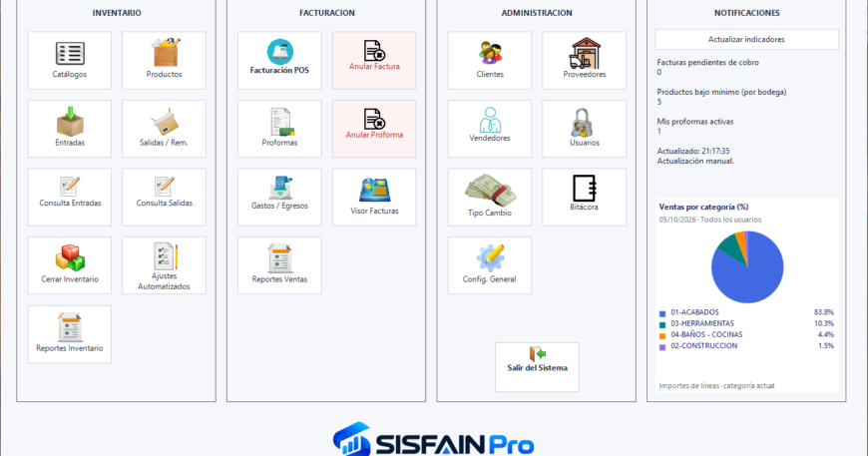Launch Cerrar Inventario
The image size is (868, 456).
[x=69, y=265]
